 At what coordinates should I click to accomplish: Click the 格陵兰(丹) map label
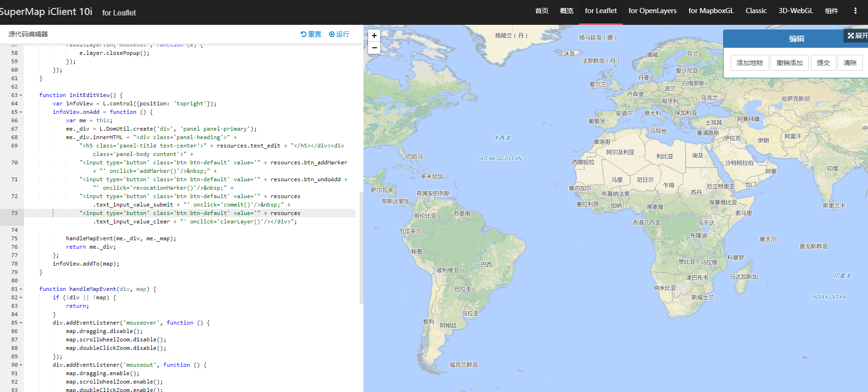coord(512,36)
